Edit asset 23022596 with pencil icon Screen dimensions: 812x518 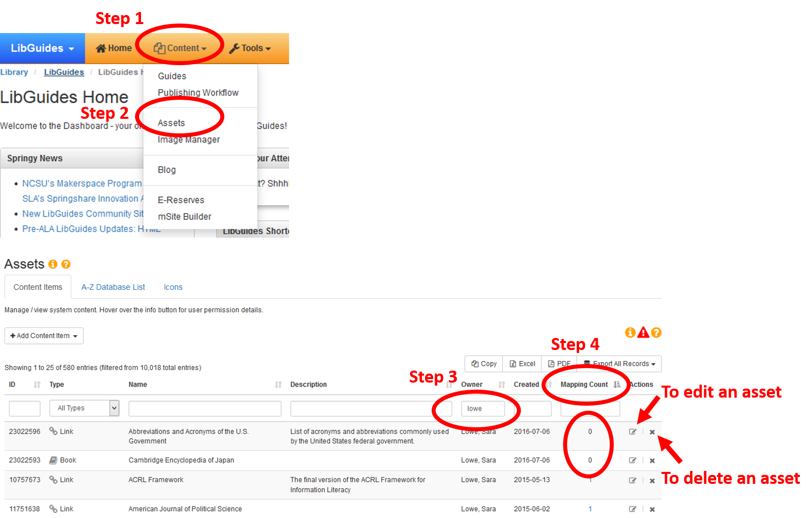pyautogui.click(x=633, y=432)
